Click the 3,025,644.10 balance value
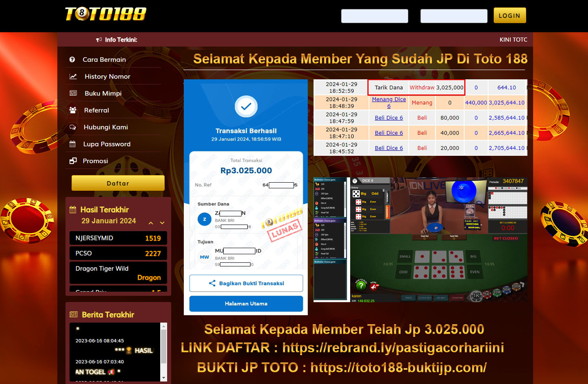The image size is (588, 384). pos(507,103)
